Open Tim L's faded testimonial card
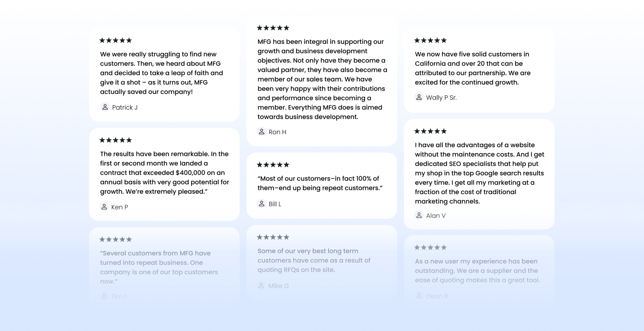Viewport: 644px width, 331px height. (x=164, y=267)
